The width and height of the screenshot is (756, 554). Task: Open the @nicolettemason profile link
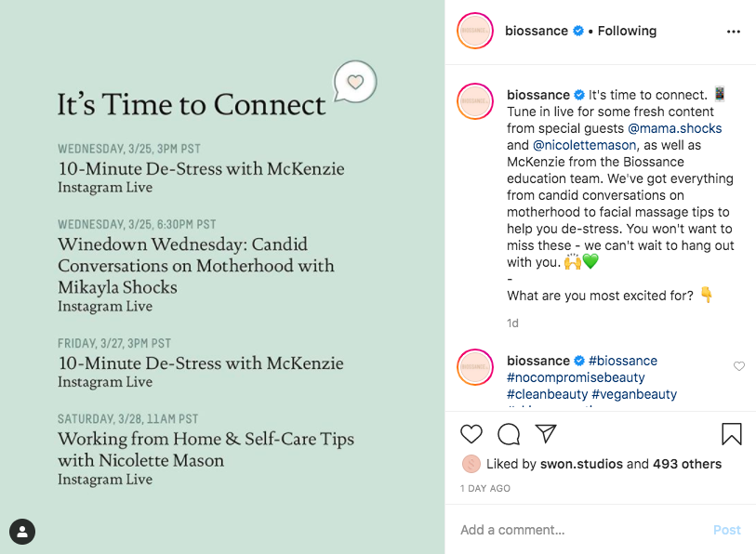click(x=585, y=145)
